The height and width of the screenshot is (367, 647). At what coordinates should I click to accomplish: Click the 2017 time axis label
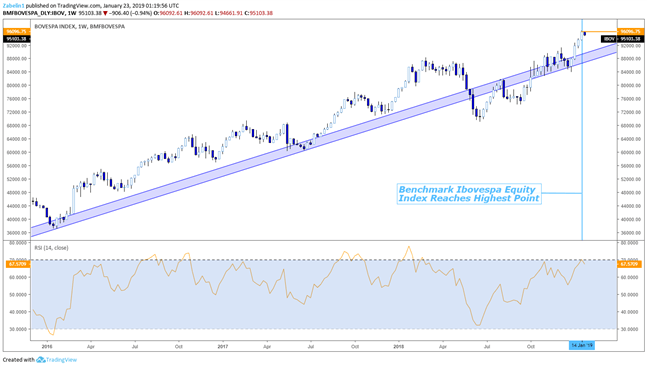pos(223,347)
